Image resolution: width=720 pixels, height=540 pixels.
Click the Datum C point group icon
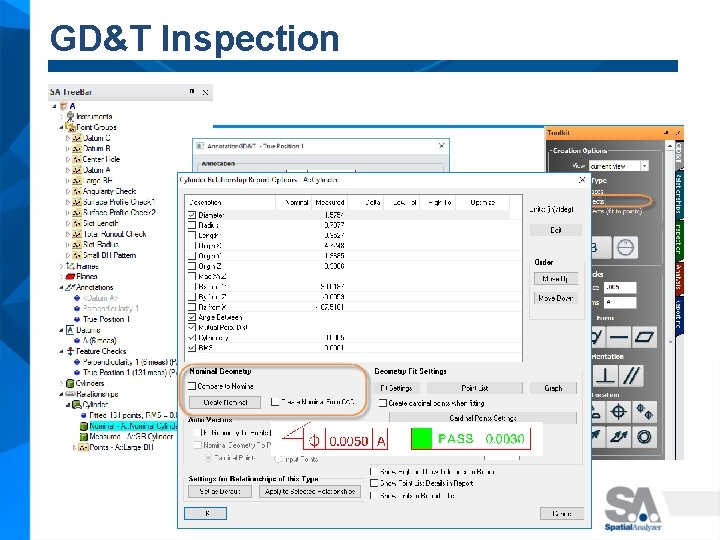coord(77,138)
